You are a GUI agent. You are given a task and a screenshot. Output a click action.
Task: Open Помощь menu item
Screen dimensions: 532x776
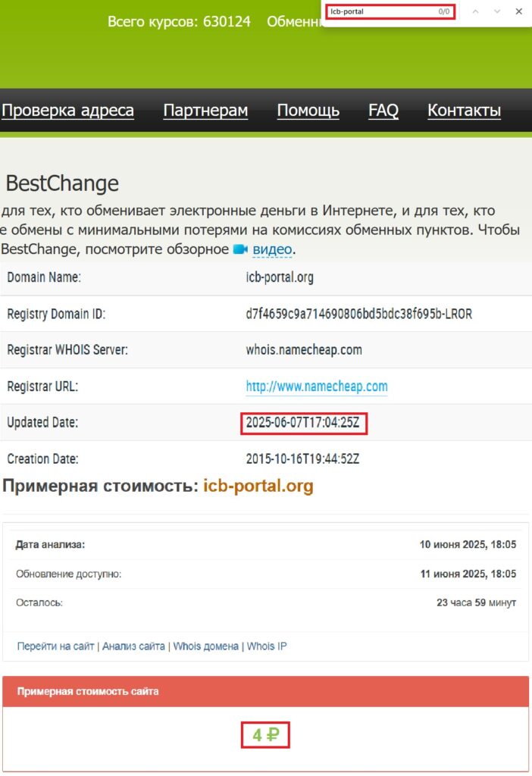pos(308,110)
